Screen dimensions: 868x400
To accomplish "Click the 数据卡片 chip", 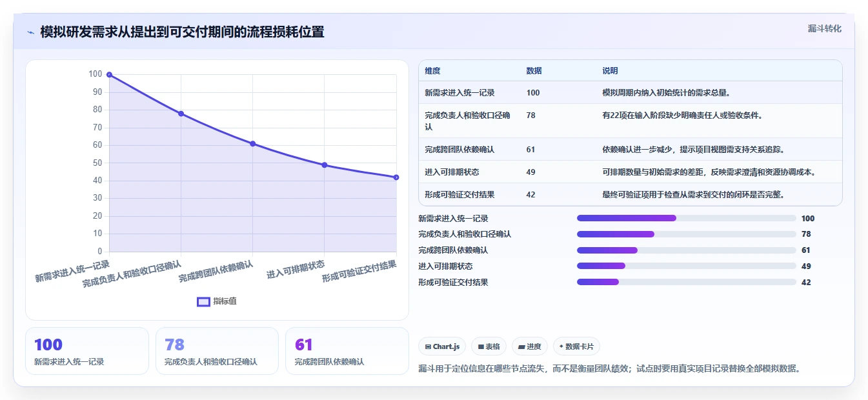I will coord(576,346).
